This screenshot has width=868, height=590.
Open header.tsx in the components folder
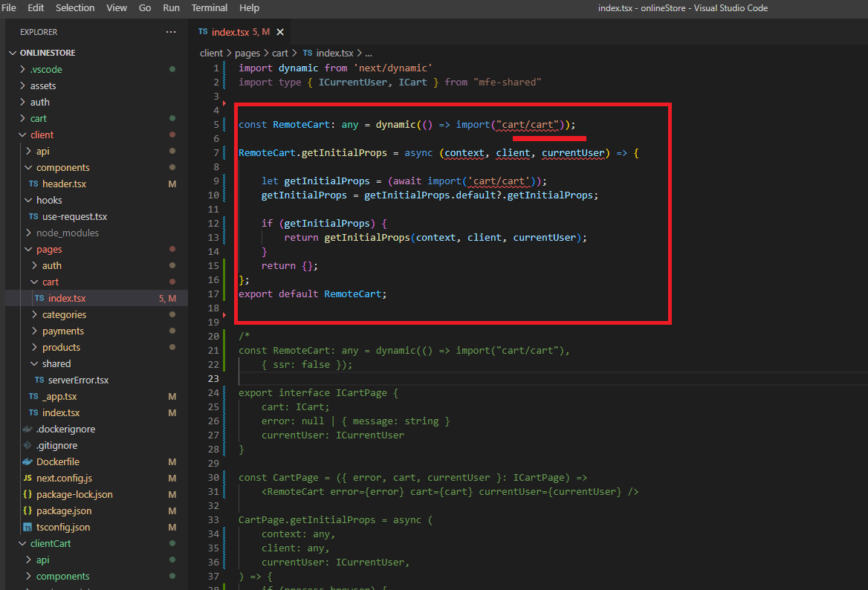coord(64,184)
